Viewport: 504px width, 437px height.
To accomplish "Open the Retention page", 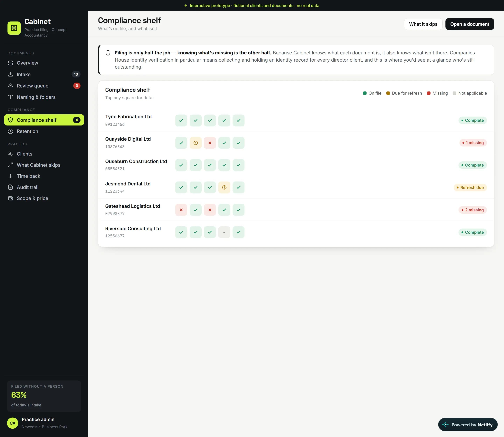I will coord(44,131).
